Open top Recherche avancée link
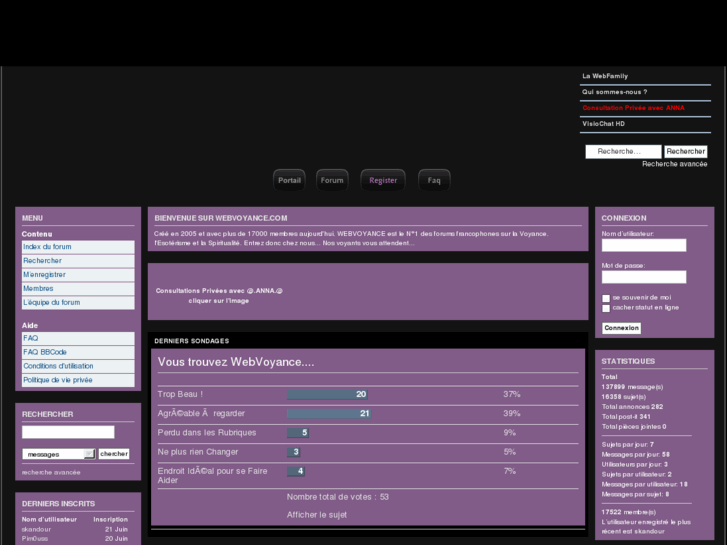 click(675, 164)
